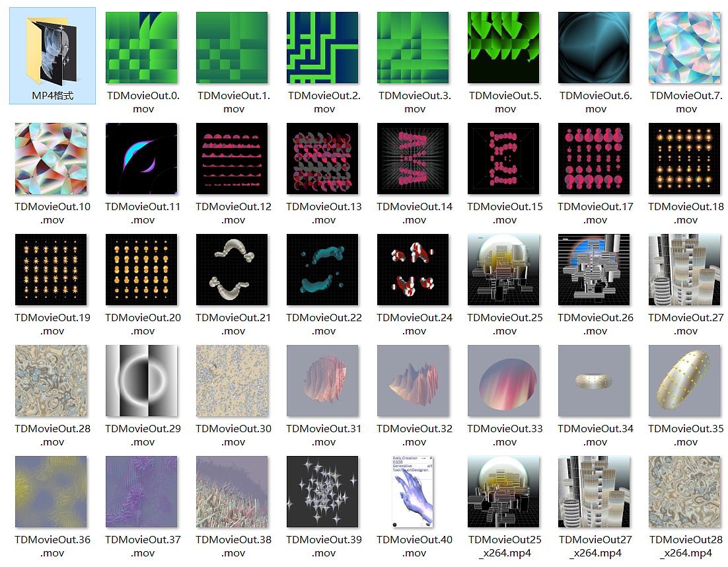The image size is (728, 567).
Task: Select TDMovieOut.15.mov thumbnail
Action: tap(504, 159)
